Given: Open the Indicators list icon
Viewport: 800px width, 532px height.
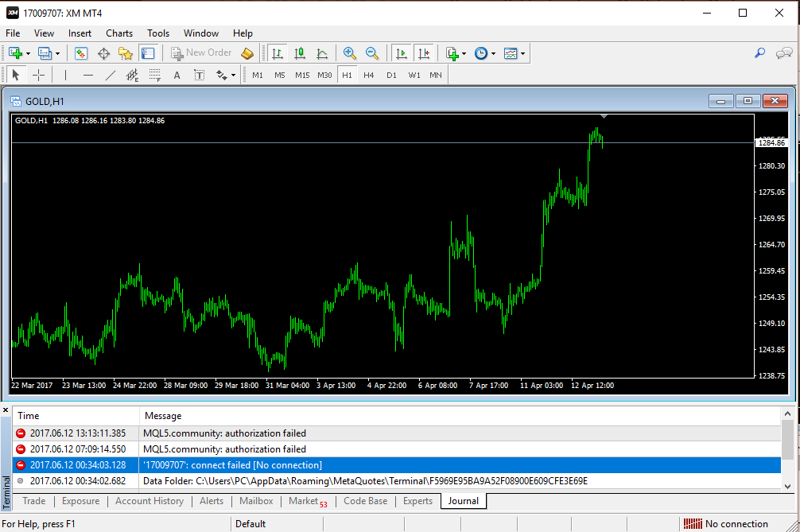Looking at the screenshot, I should tap(452, 53).
